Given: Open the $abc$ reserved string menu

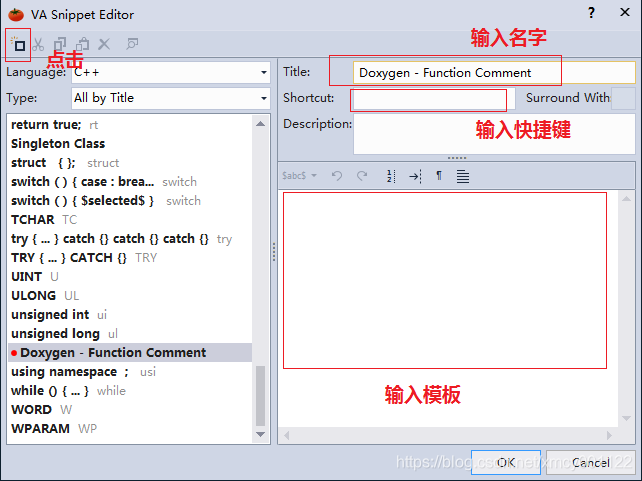Looking at the screenshot, I should (x=299, y=176).
